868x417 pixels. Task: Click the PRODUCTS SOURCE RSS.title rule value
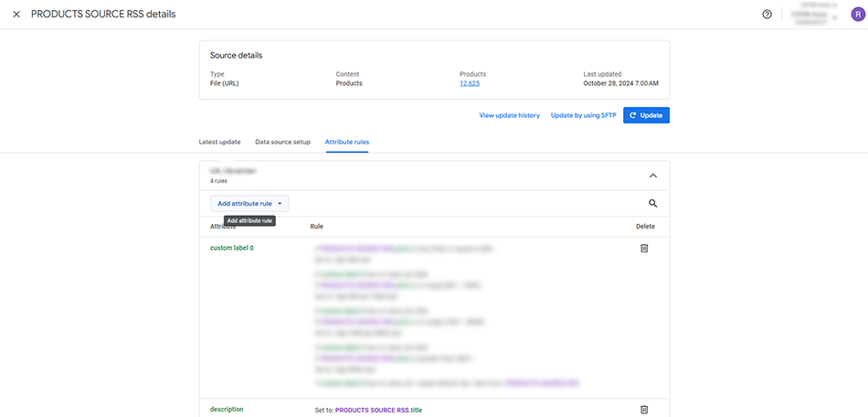pyautogui.click(x=378, y=410)
